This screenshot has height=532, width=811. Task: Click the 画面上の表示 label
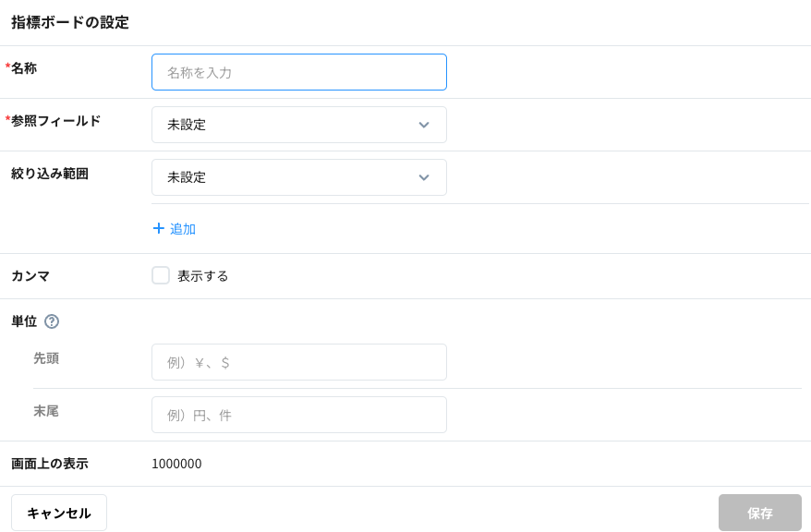[x=50, y=464]
